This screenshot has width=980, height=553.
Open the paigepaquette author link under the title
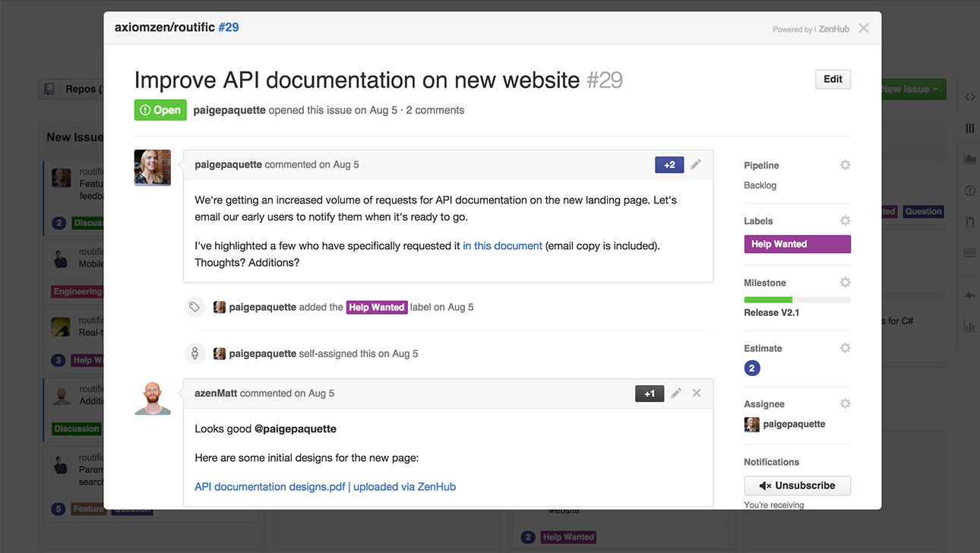click(x=229, y=110)
